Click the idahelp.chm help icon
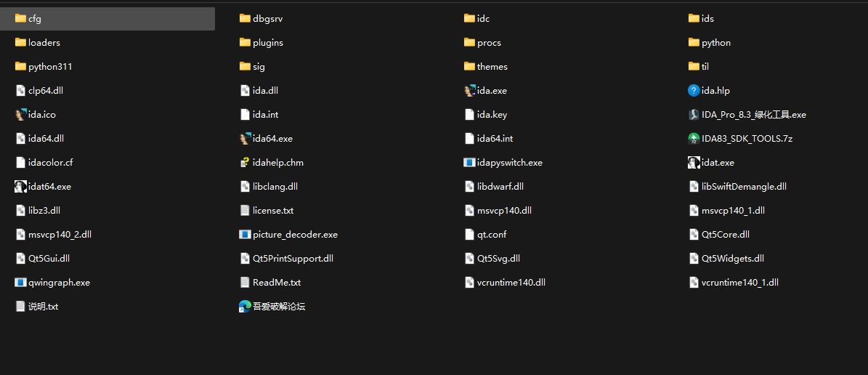This screenshot has width=868, height=375. tap(246, 162)
